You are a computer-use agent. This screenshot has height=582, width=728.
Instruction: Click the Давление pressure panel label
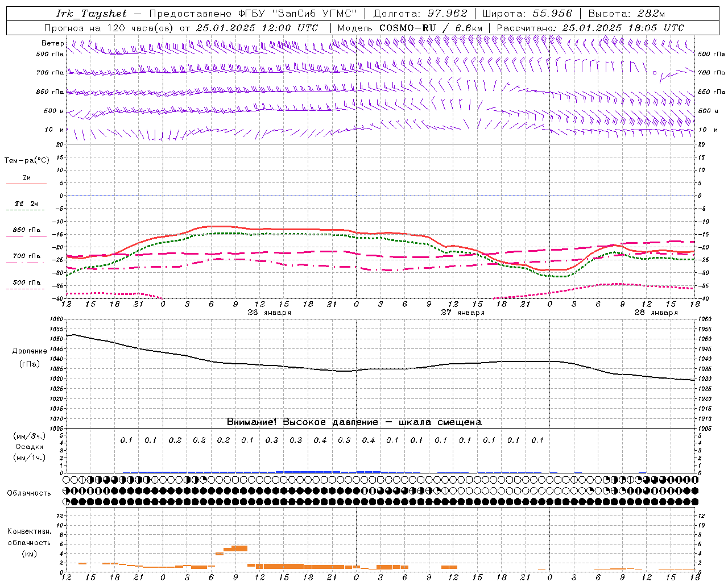[30, 351]
